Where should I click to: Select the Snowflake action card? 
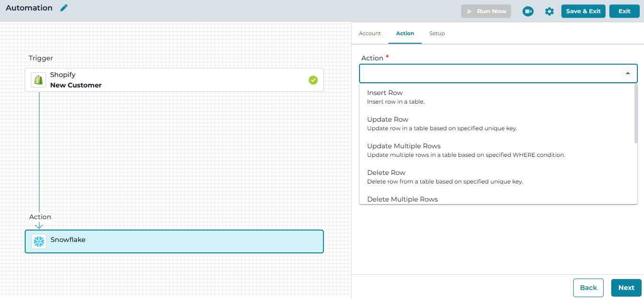click(174, 241)
